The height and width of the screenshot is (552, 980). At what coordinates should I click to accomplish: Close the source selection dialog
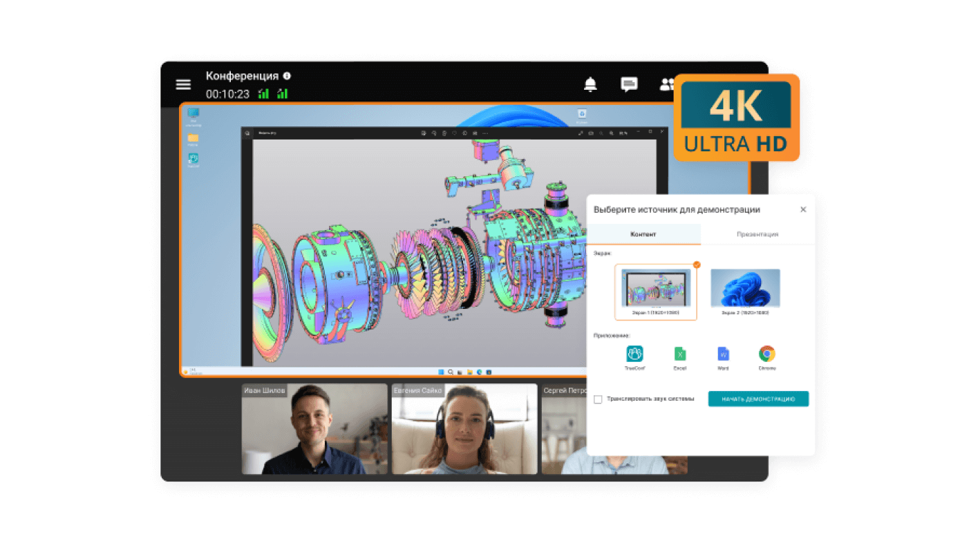pos(803,209)
